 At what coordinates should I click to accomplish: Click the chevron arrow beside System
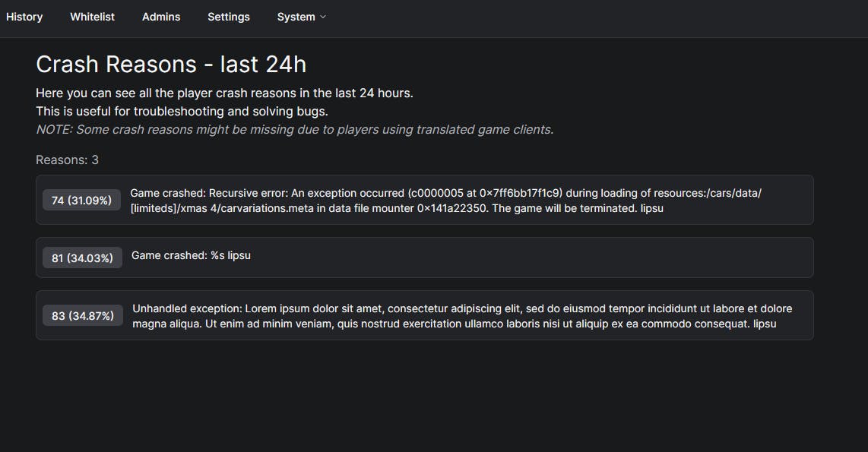[x=323, y=17]
